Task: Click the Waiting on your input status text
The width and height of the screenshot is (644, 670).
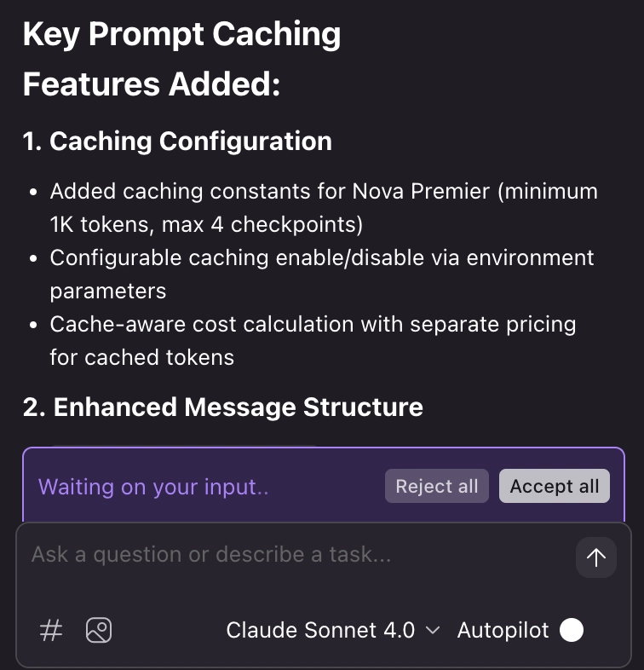Action: click(x=153, y=487)
